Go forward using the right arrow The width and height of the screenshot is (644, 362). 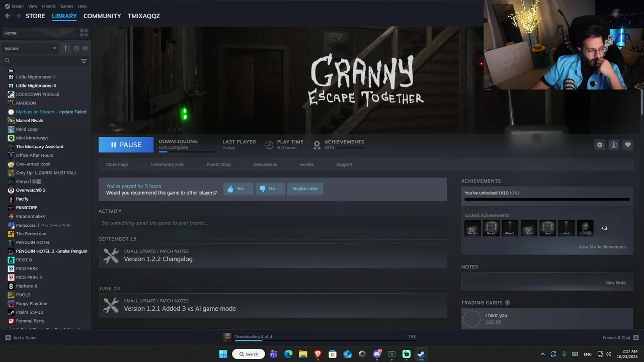[x=19, y=16]
